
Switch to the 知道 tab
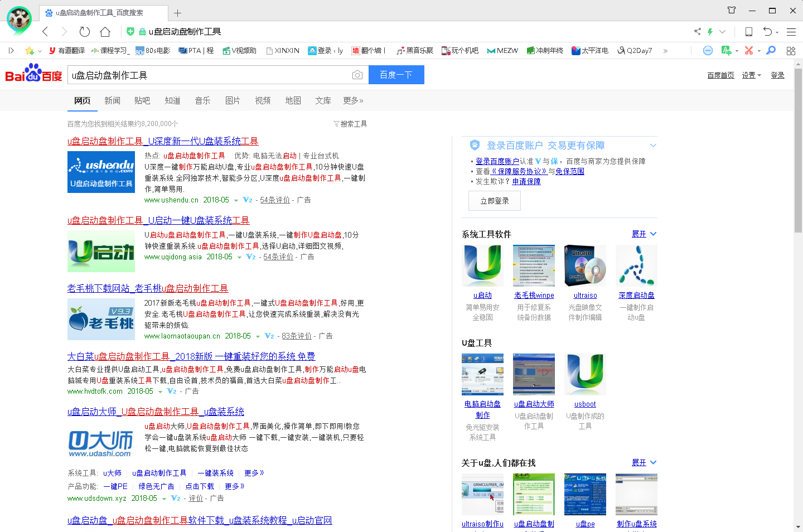[172, 100]
